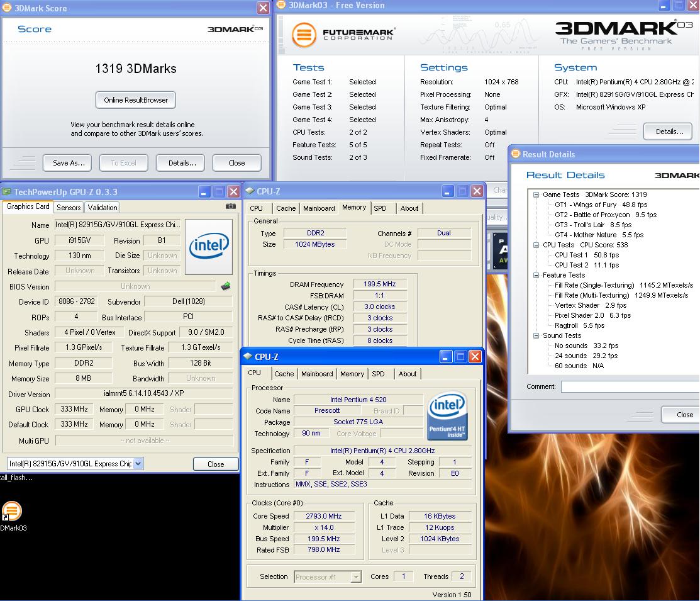700x601 pixels.
Task: Switch to CPU tab in CPU-Z Memory window
Action: click(256, 208)
